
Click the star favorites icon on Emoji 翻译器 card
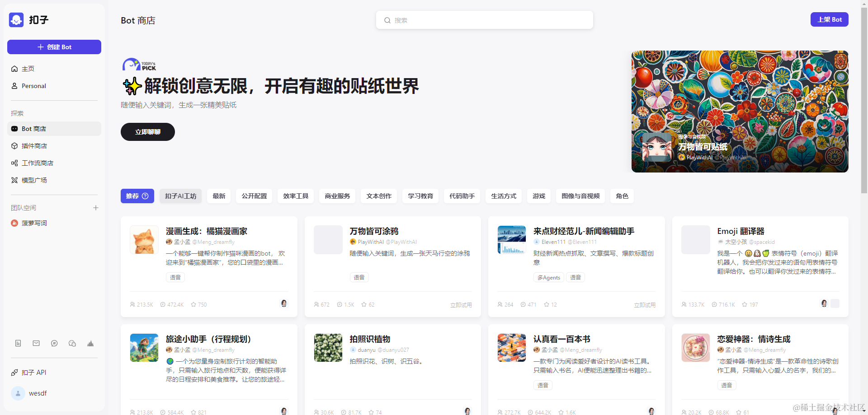[745, 305]
